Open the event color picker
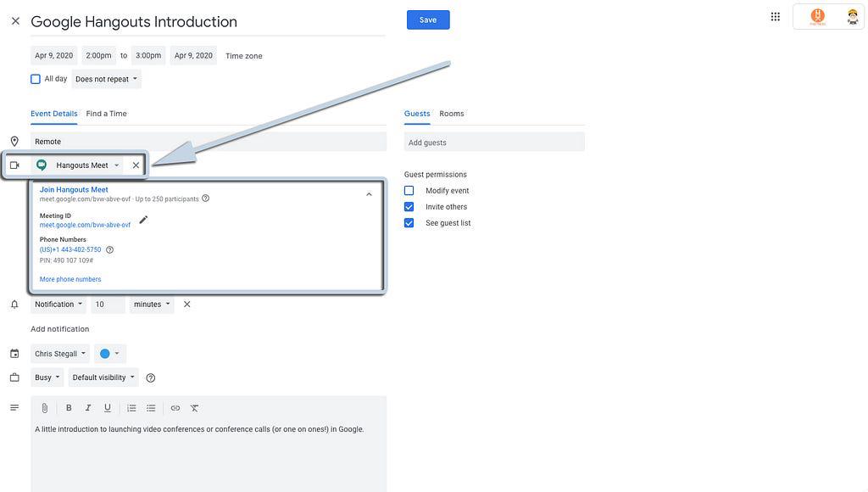Screen dimensions: 868x492 [110, 354]
